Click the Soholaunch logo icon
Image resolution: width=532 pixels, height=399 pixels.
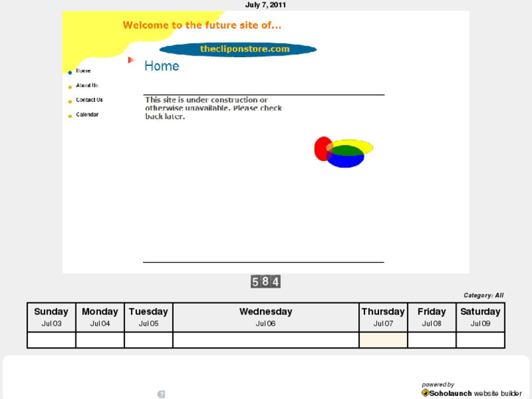[x=425, y=393]
